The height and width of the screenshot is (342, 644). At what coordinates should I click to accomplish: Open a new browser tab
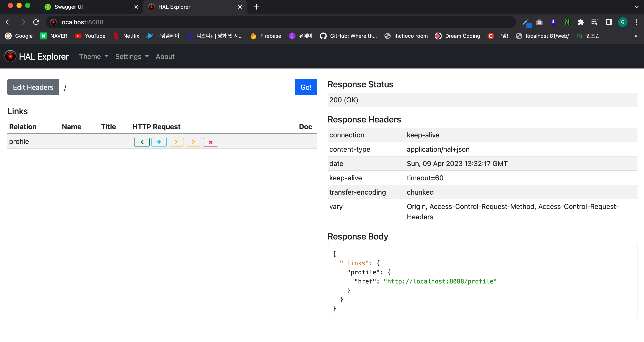[256, 7]
